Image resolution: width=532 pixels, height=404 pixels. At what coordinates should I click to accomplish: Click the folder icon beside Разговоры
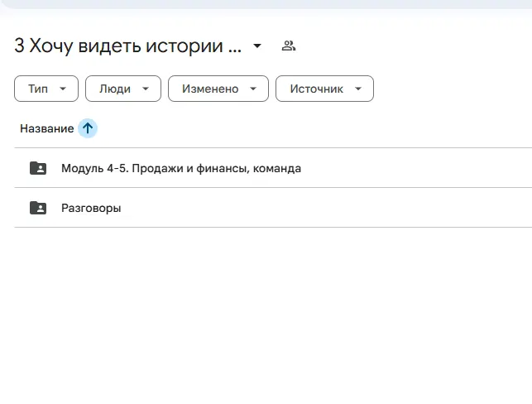coord(38,208)
